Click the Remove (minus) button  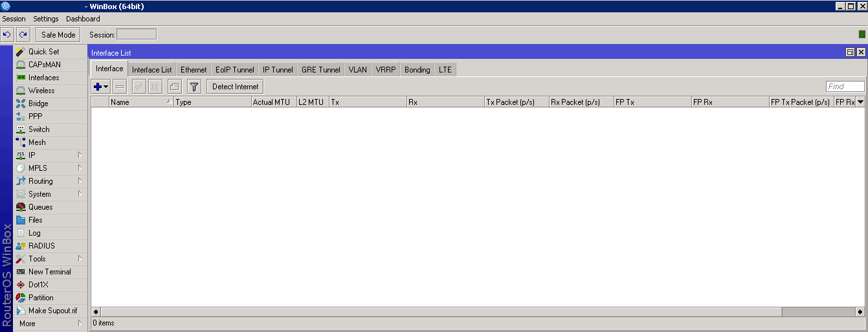click(120, 86)
